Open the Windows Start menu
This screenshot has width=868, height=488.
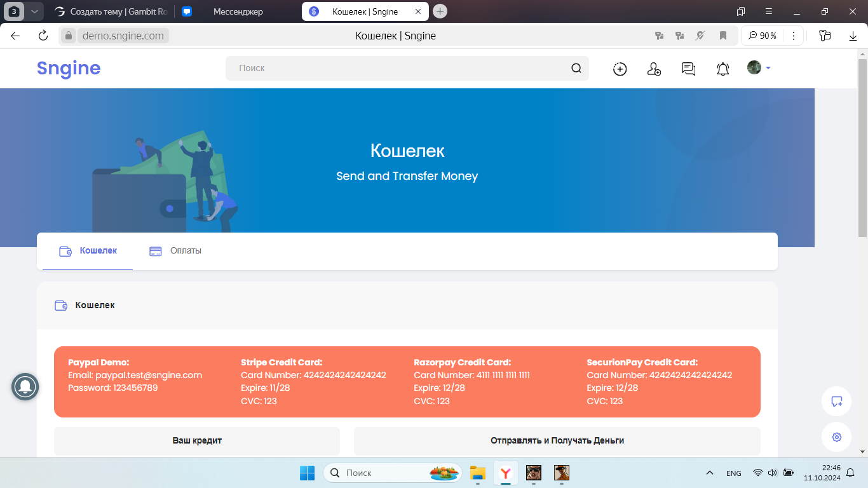[x=307, y=473]
